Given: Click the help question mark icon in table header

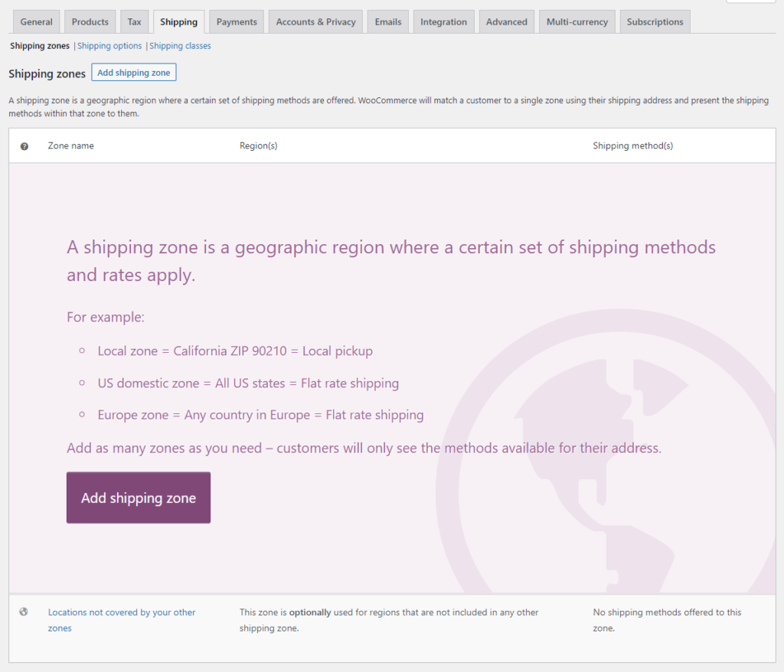Looking at the screenshot, I should coord(24,146).
